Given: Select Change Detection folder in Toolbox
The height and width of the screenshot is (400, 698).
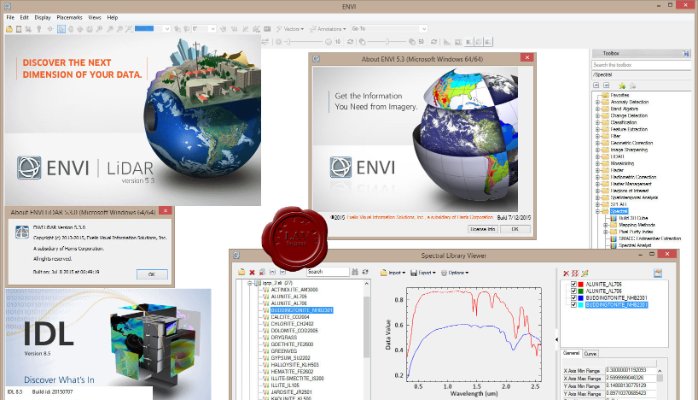Looking at the screenshot, I should click(629, 116).
